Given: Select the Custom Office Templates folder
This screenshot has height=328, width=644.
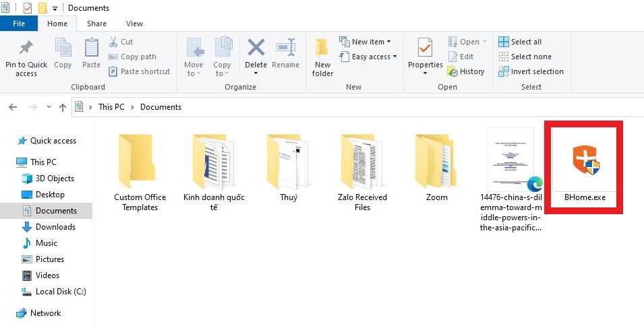Looking at the screenshot, I should click(x=140, y=171).
